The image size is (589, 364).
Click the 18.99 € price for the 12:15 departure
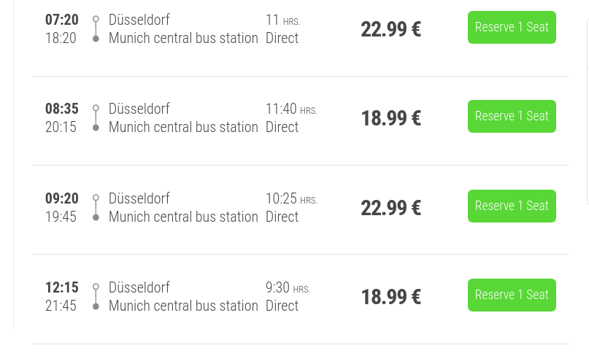click(390, 297)
